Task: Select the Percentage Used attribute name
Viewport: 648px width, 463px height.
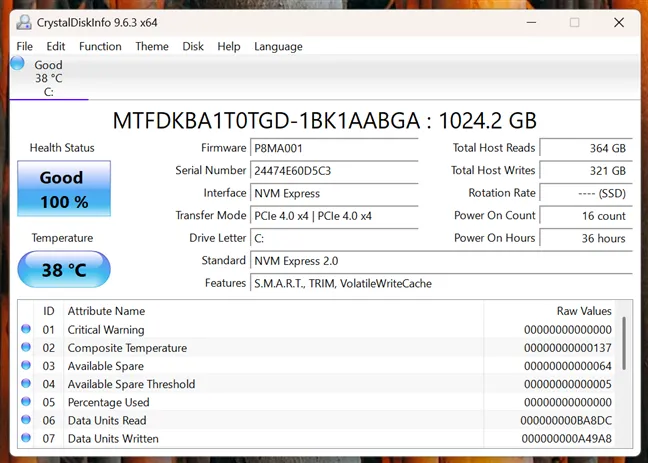Action: click(108, 403)
